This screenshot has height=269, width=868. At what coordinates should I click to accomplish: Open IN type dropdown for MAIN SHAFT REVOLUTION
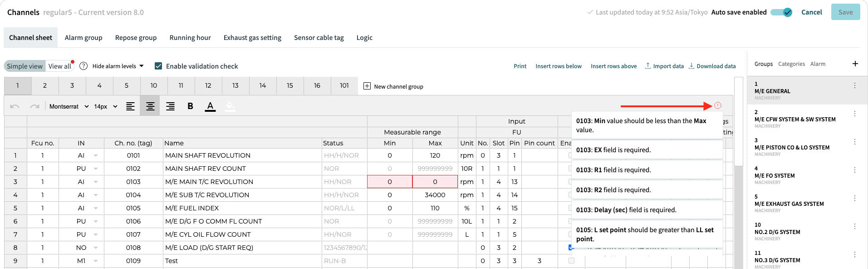coord(96,155)
